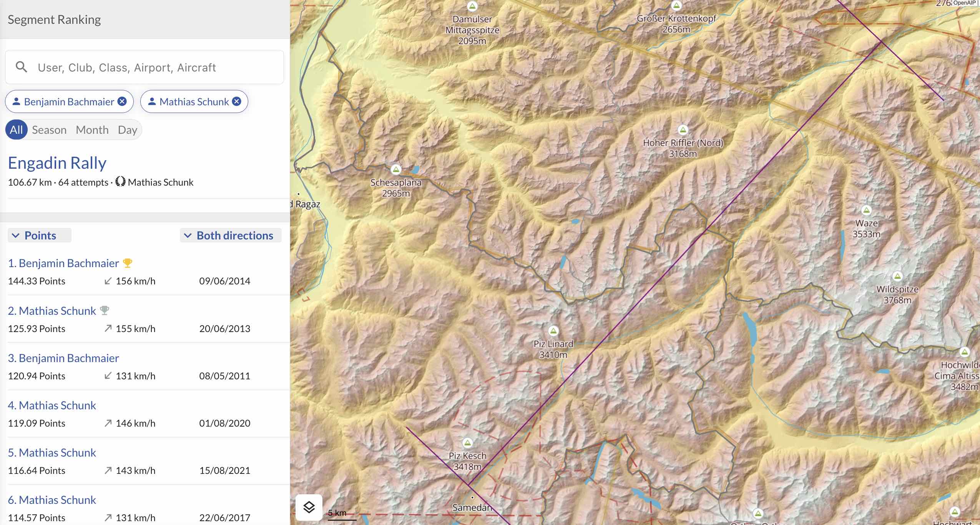
Task: Open rank 4 Mathias Schunk entry
Action: point(52,405)
